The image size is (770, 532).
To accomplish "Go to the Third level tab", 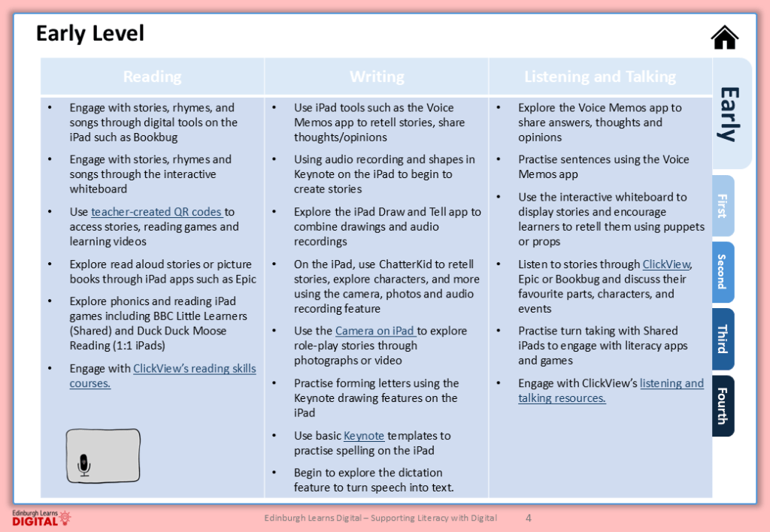I will pyautogui.click(x=722, y=339).
